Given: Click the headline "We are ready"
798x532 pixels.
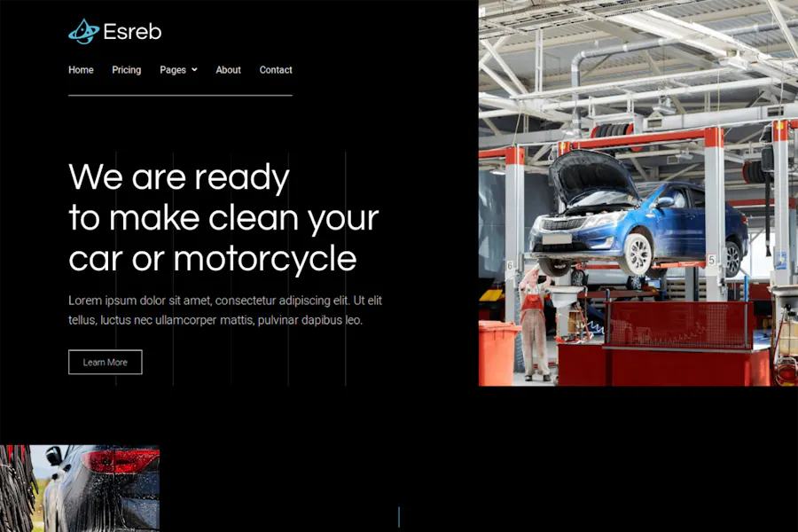Looking at the screenshot, I should (x=179, y=177).
